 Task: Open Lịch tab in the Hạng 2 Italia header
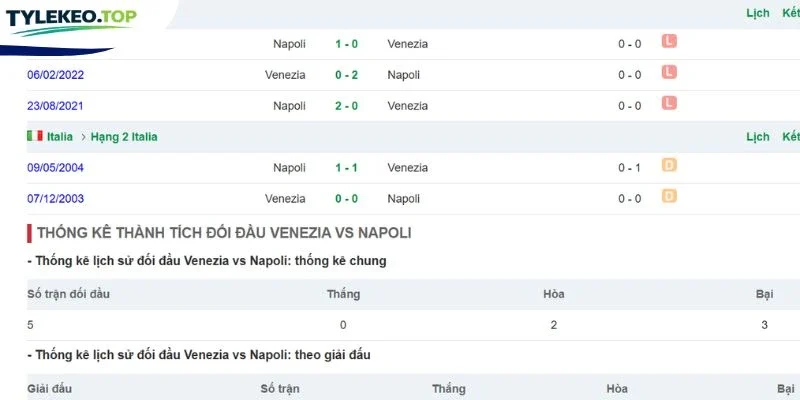click(758, 137)
